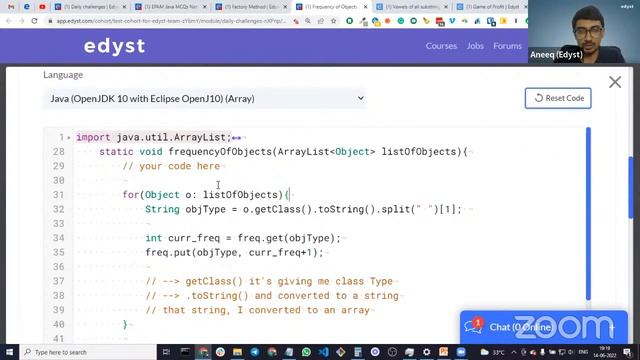Bookmark this page with the star icon

point(333,20)
